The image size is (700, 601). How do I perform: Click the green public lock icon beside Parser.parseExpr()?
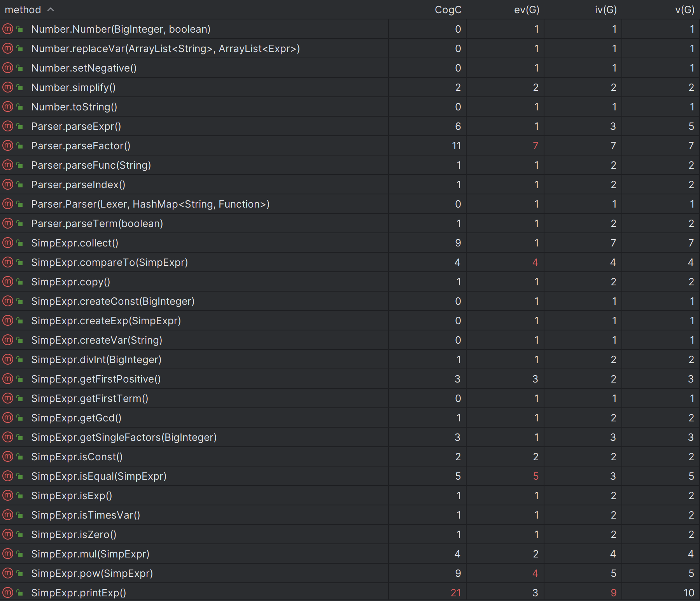click(x=19, y=126)
